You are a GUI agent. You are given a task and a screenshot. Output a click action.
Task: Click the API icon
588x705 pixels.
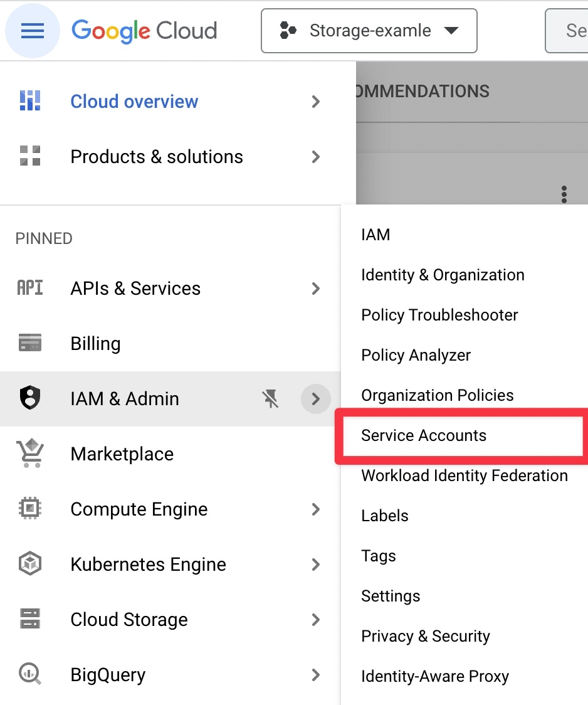(x=30, y=288)
